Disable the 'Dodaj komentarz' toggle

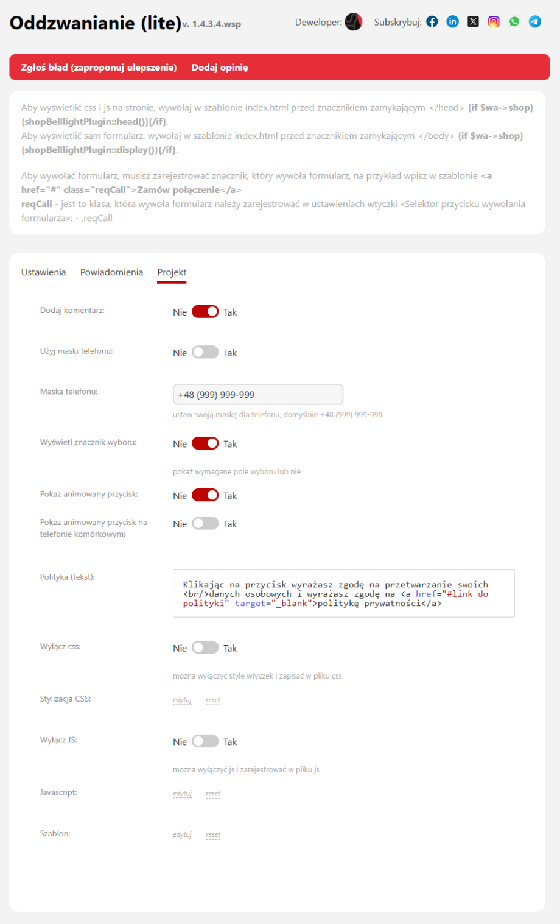pyautogui.click(x=205, y=312)
